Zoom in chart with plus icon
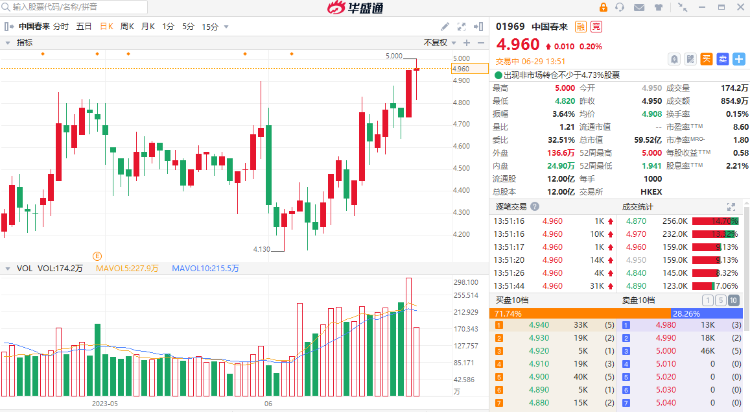Viewport: 750px width, 412px height. coord(467,43)
